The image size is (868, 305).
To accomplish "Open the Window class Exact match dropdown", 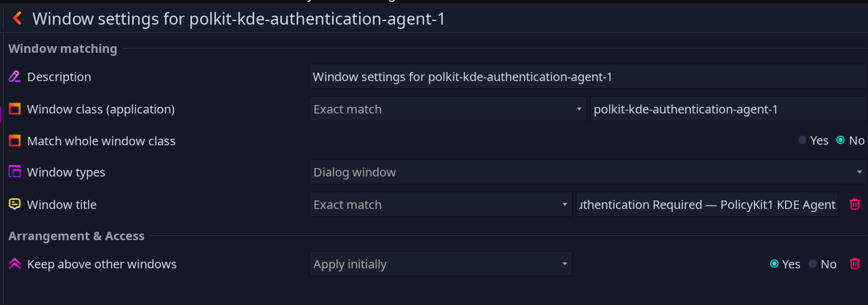I will point(448,109).
